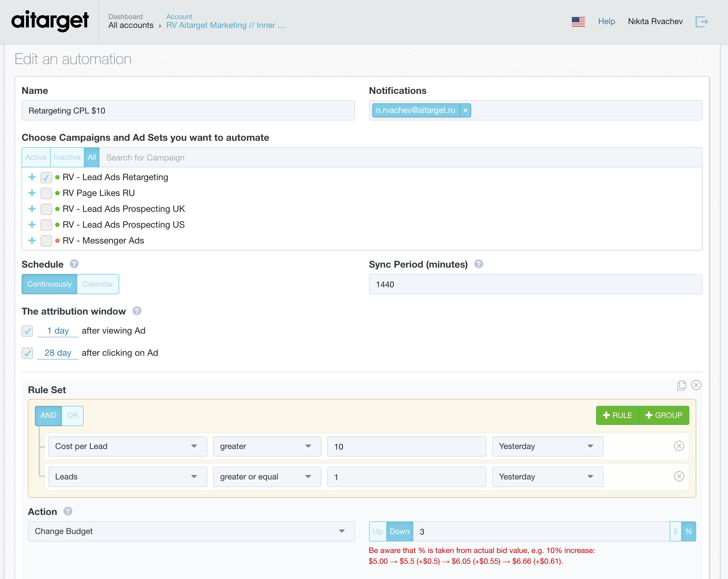Toggle the after viewing Ad checkbox

pos(27,331)
